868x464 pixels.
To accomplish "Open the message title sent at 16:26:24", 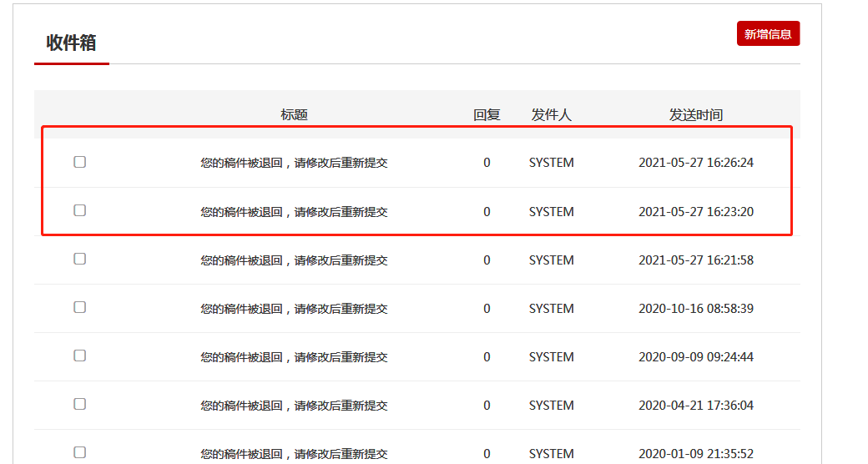I will (x=294, y=163).
